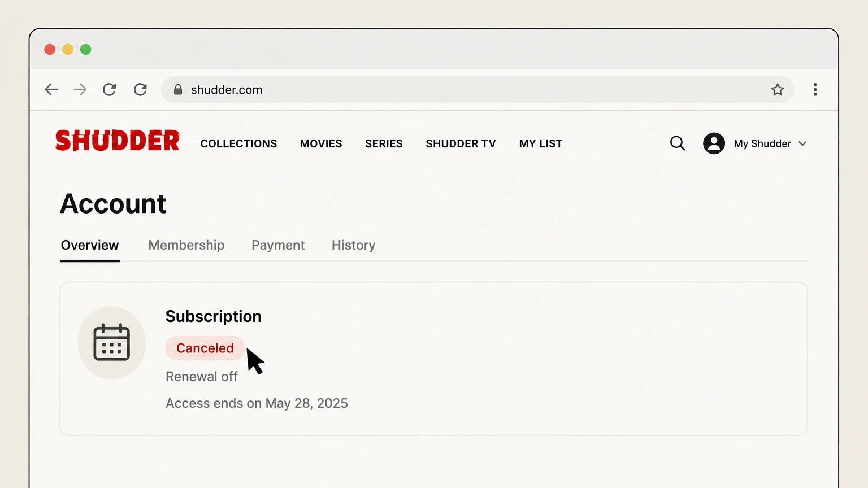Click the browser back arrow
This screenshot has height=488, width=868.
click(51, 89)
